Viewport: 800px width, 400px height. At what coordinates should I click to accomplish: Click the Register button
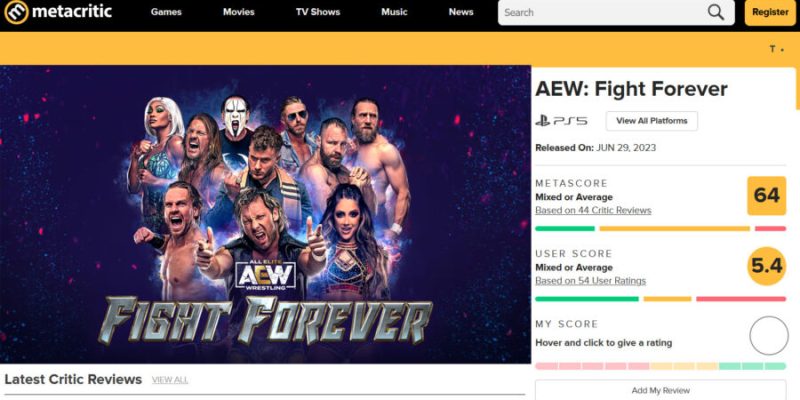770,13
